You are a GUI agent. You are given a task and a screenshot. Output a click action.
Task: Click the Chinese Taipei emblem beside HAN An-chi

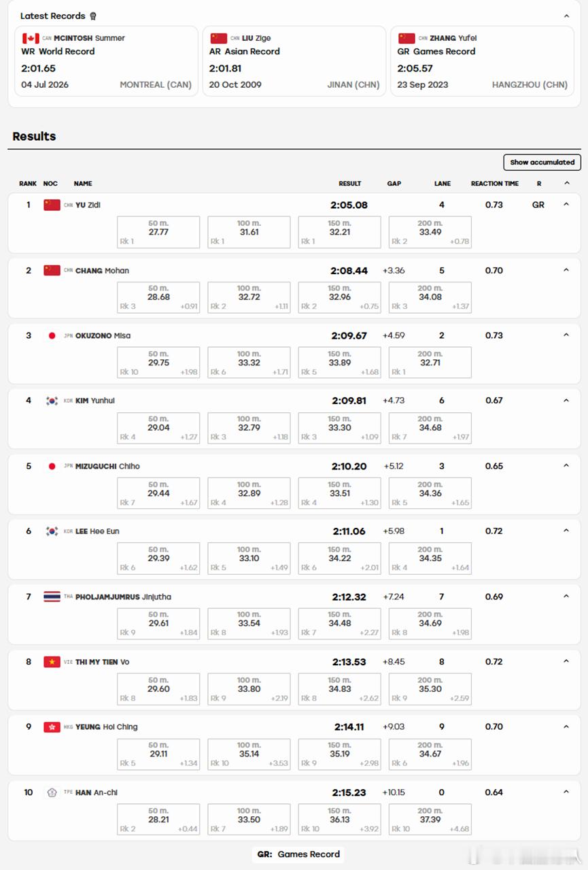pyautogui.click(x=52, y=792)
